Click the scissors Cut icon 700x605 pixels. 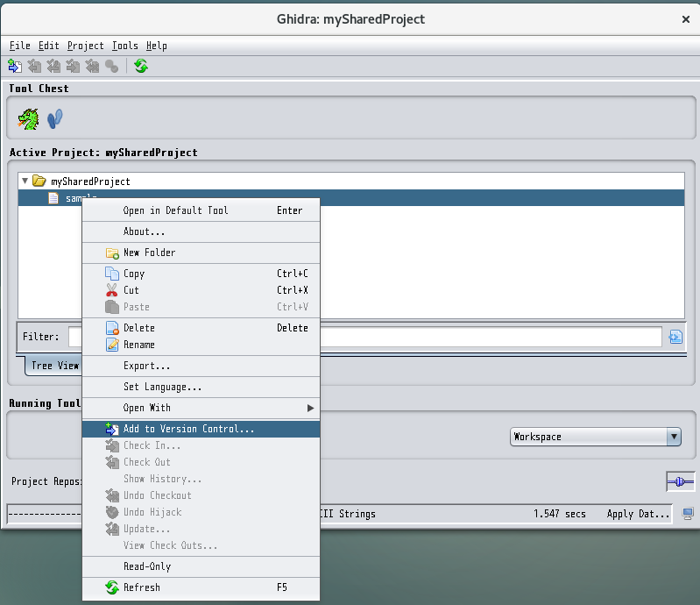point(111,290)
